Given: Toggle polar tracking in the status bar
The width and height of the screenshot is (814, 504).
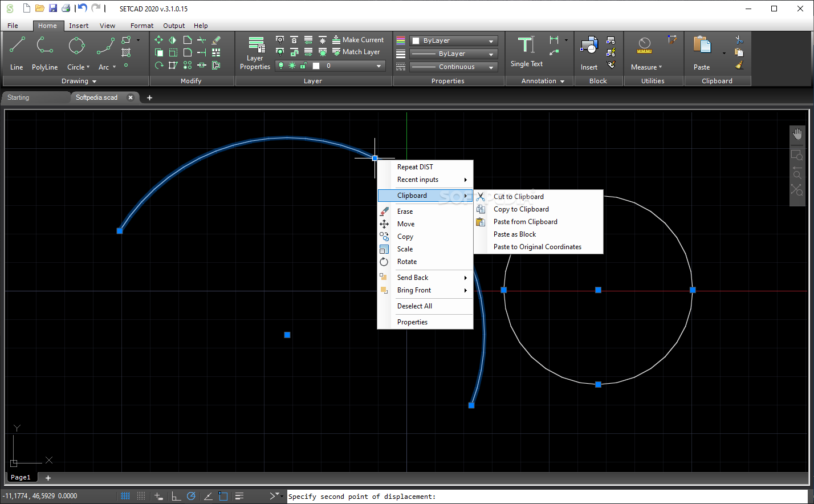Looking at the screenshot, I should coord(192,496).
